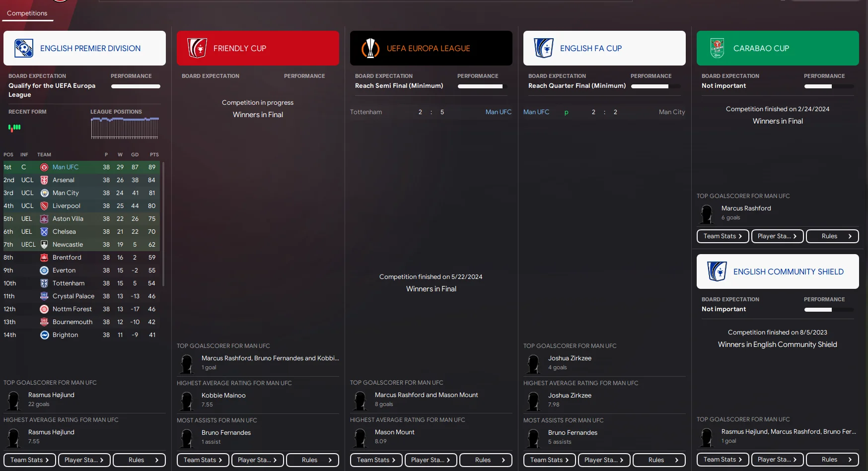Click the English Premier Division logo icon
This screenshot has height=471, width=868.
[x=24, y=48]
